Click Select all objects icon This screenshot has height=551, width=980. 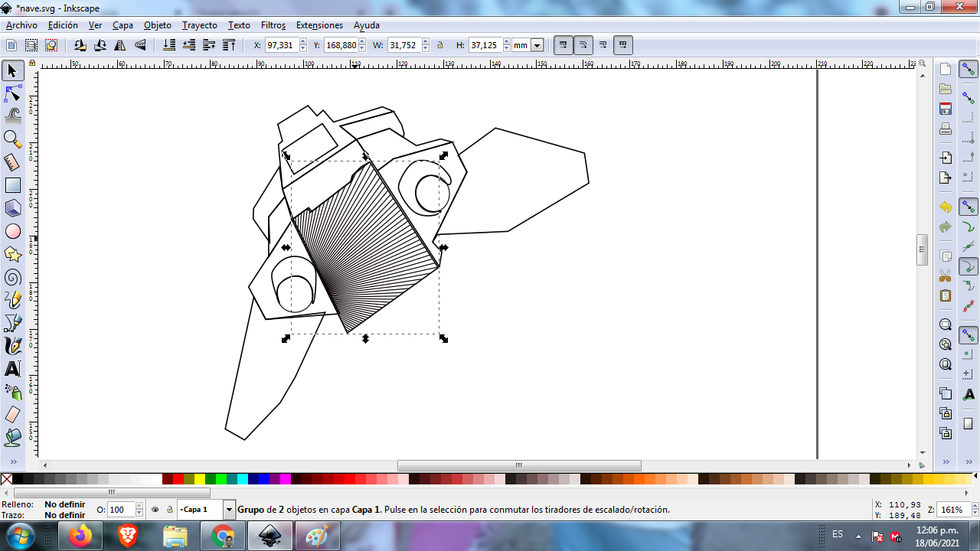pos(11,45)
